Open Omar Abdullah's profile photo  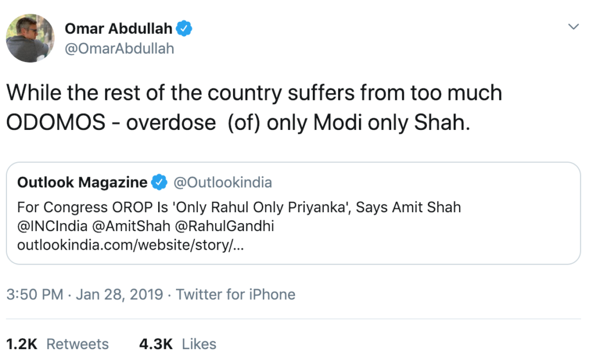pos(30,38)
